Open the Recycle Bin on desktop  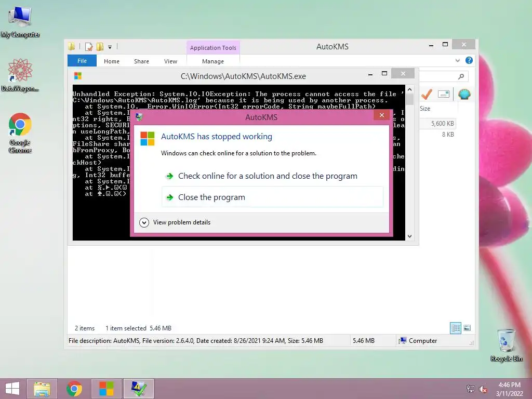(x=506, y=345)
